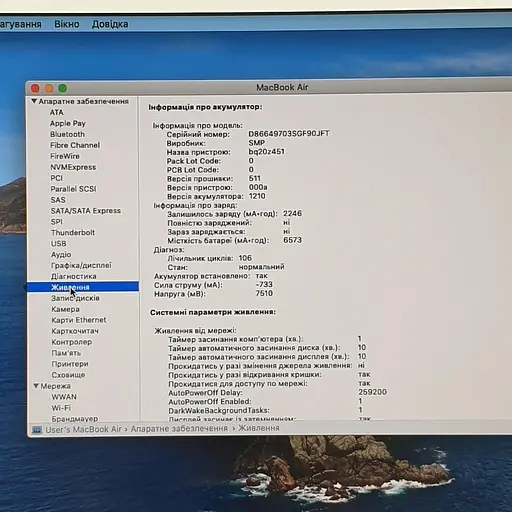The width and height of the screenshot is (512, 512).
Task: Open the Довідка menu
Action: pyautogui.click(x=110, y=24)
